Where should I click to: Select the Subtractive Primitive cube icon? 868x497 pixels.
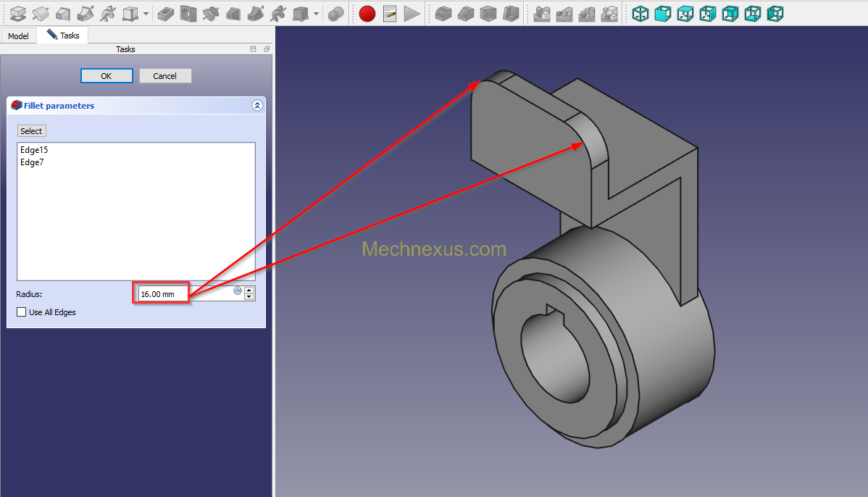301,13
